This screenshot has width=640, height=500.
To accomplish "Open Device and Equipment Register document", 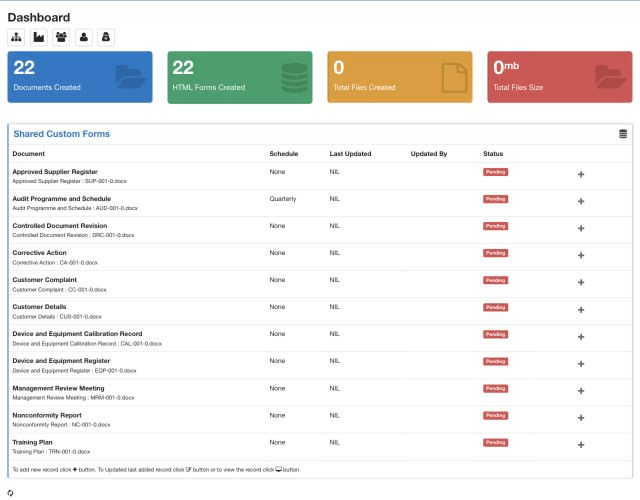I will click(61, 361).
